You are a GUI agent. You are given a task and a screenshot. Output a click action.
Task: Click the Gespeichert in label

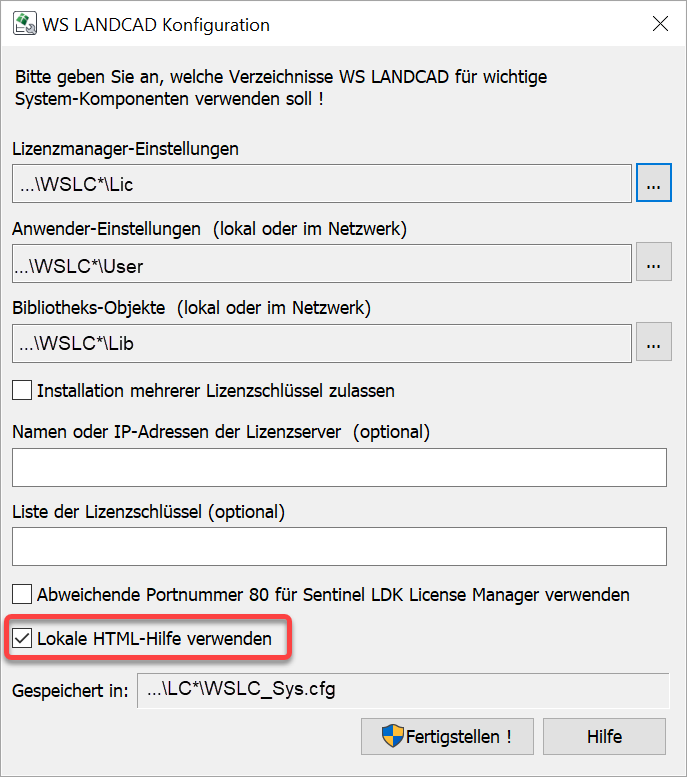pyautogui.click(x=70, y=691)
